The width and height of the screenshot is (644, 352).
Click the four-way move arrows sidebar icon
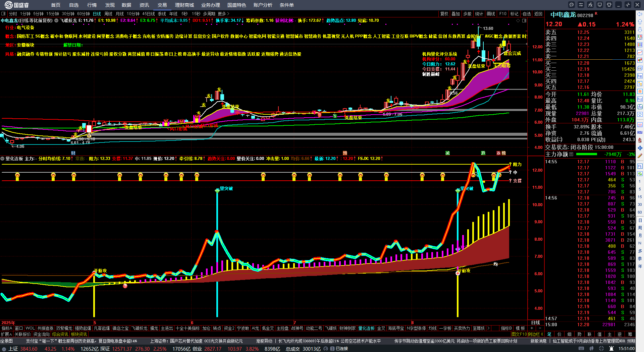[x=640, y=148]
